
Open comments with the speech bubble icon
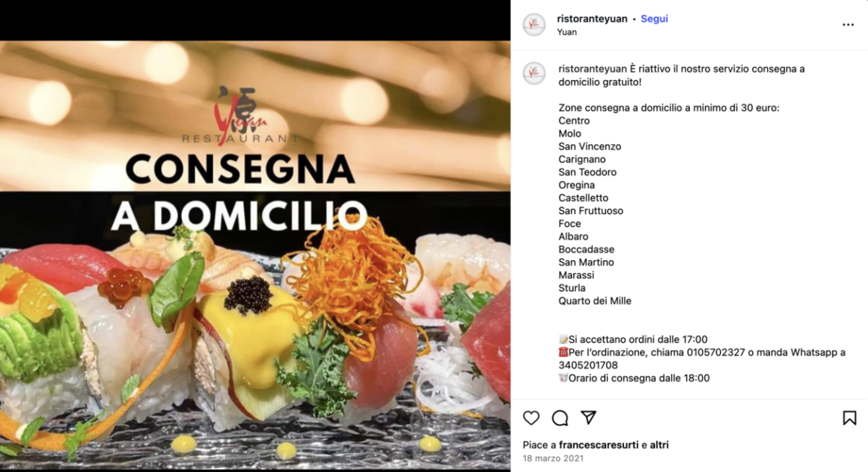(560, 418)
